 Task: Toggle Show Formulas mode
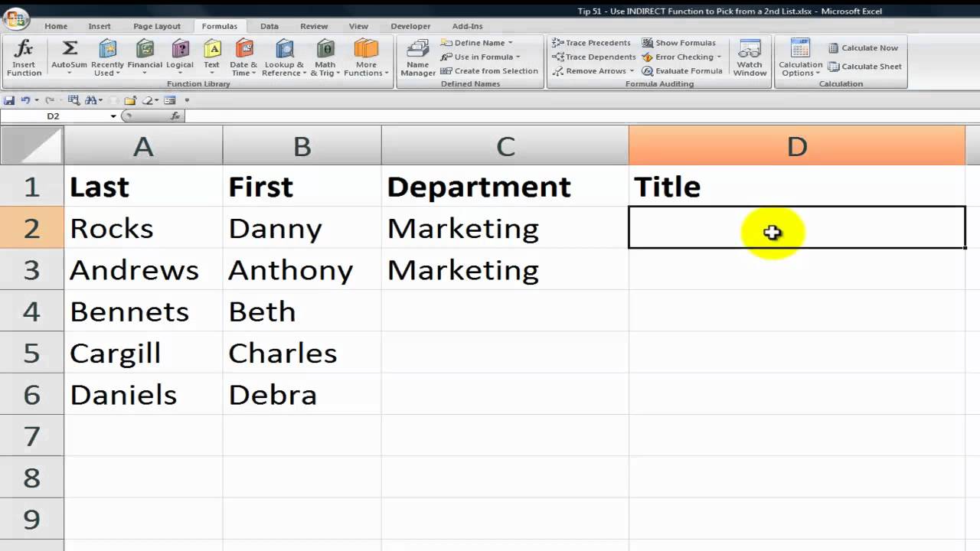tap(678, 43)
